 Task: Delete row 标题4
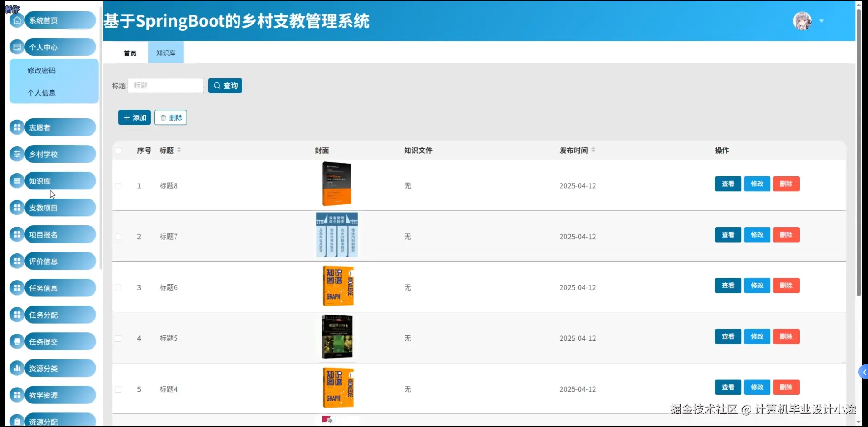tap(786, 387)
